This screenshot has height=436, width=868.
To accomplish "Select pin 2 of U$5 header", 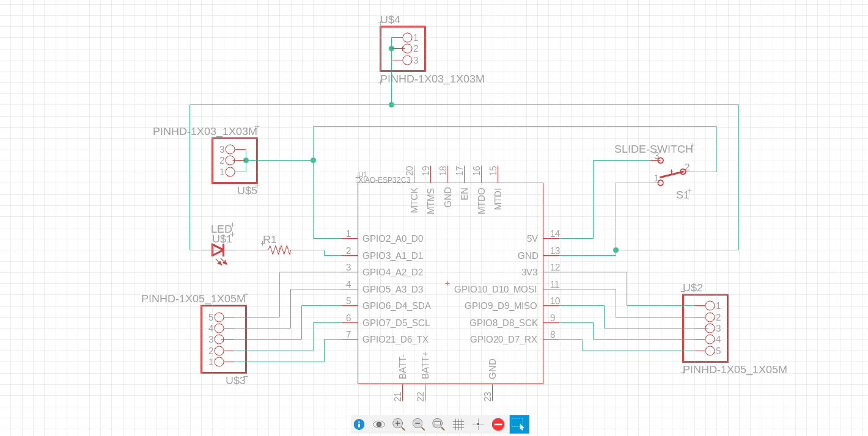I will tap(230, 161).
